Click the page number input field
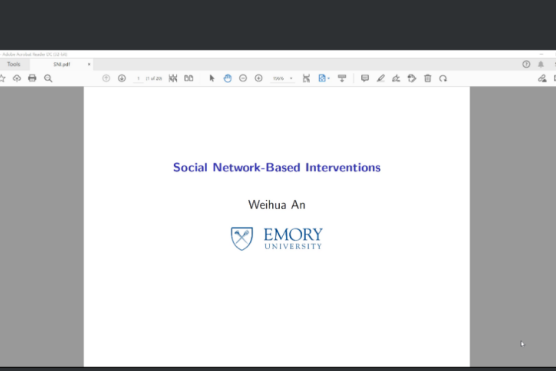The image size is (556, 371). [x=138, y=78]
